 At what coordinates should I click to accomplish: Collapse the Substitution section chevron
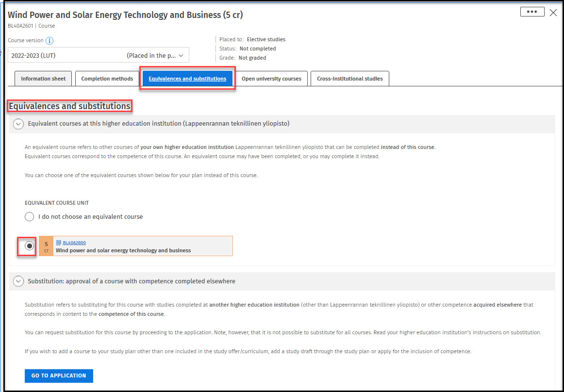(x=18, y=281)
